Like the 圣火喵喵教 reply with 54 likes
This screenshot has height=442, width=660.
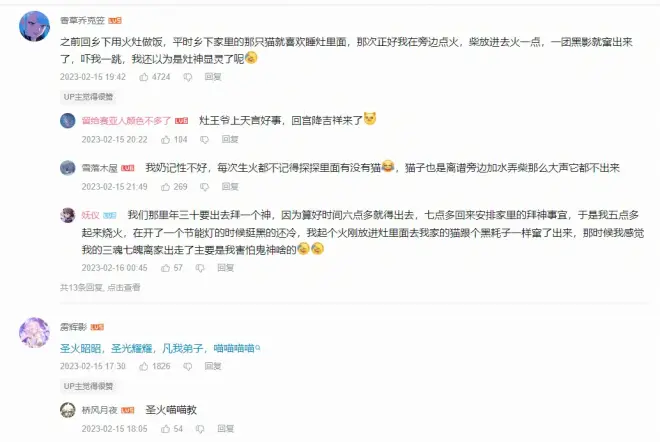click(166, 429)
